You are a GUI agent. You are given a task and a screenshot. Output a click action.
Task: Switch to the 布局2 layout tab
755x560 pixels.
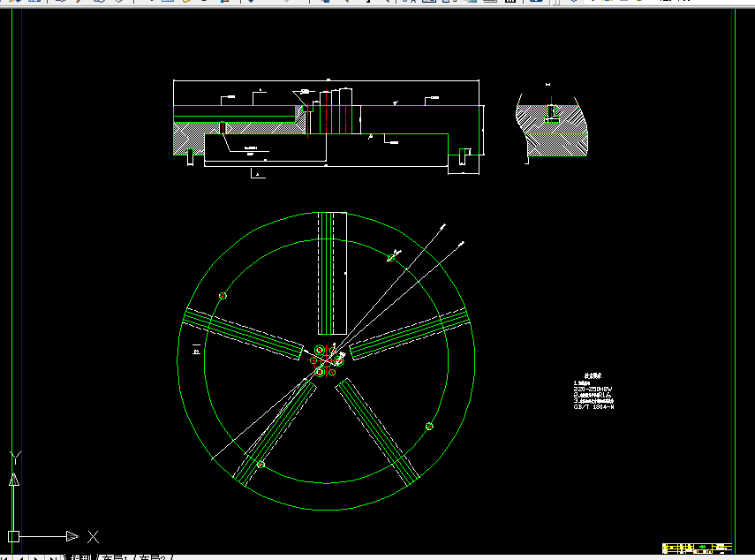153,557
